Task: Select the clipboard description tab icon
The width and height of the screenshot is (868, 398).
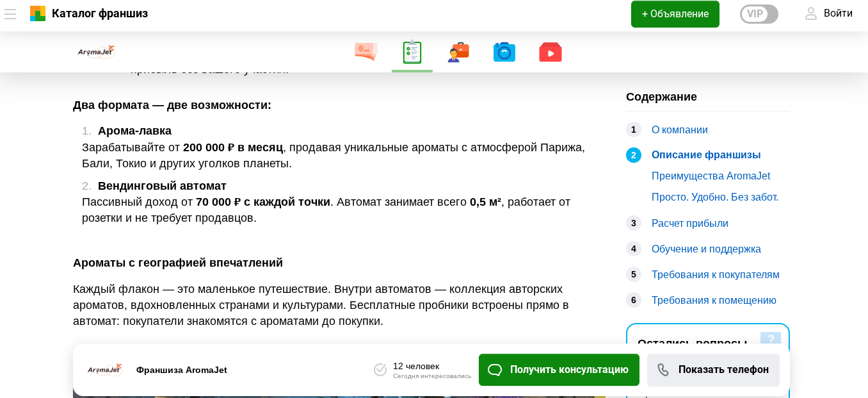Action: [412, 52]
